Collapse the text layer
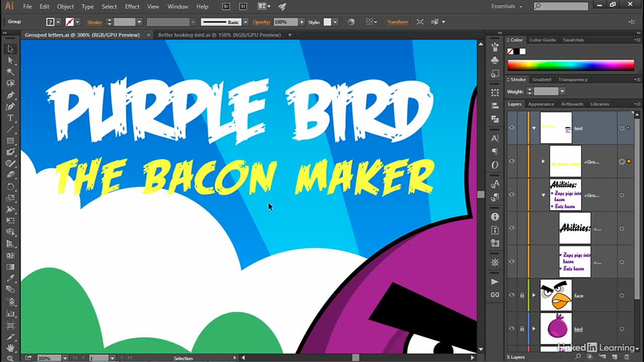The height and width of the screenshot is (362, 644). point(534,128)
